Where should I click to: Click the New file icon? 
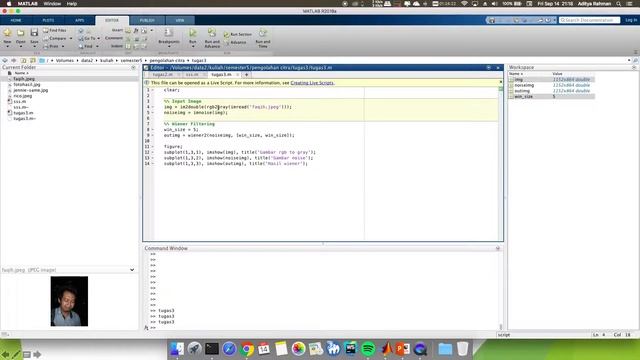[x=7, y=32]
